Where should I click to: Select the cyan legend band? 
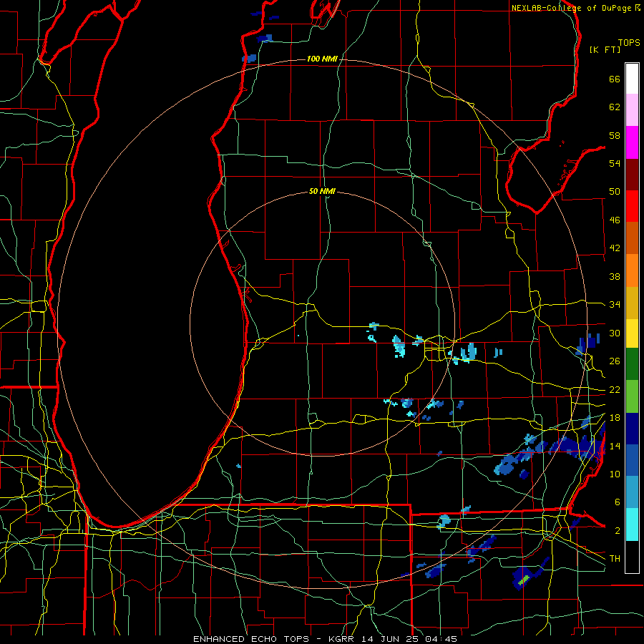click(x=632, y=525)
